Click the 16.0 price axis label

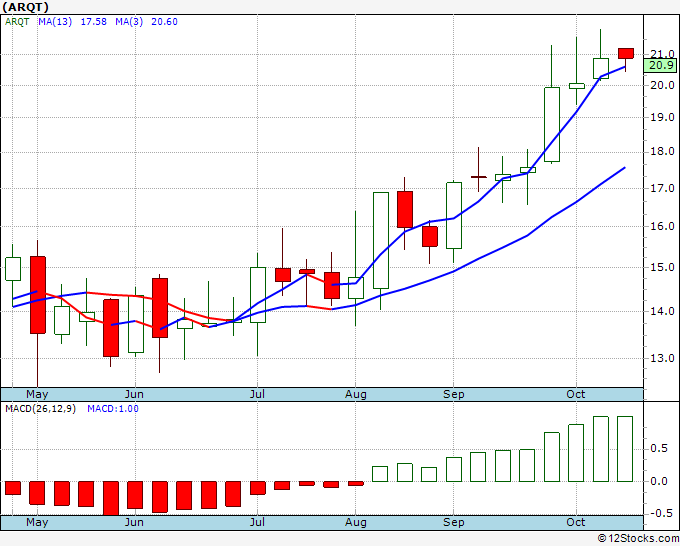(662, 226)
